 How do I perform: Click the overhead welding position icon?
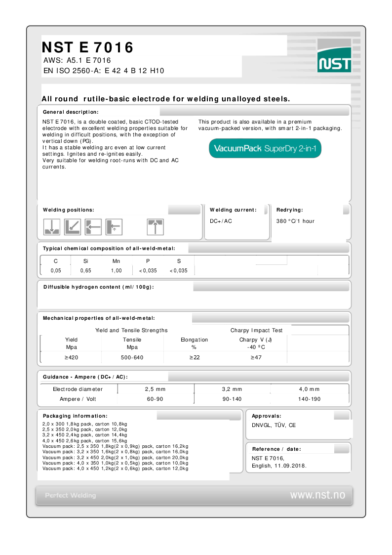[155, 227]
